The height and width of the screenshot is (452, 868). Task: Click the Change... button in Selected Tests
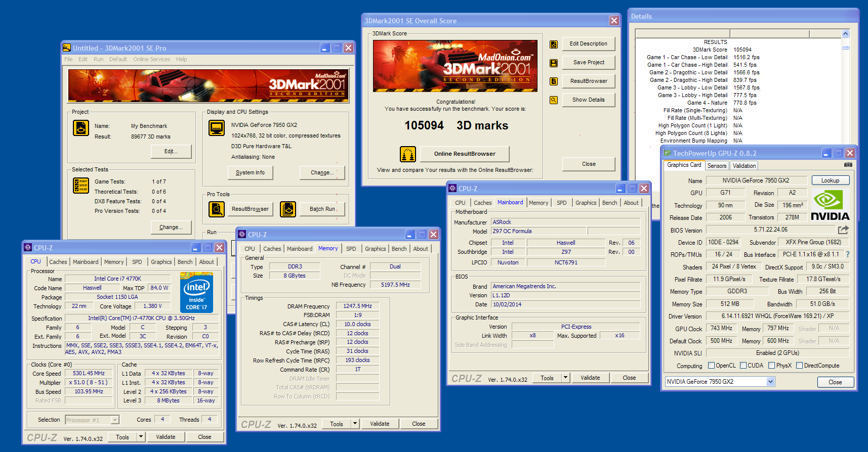171,227
